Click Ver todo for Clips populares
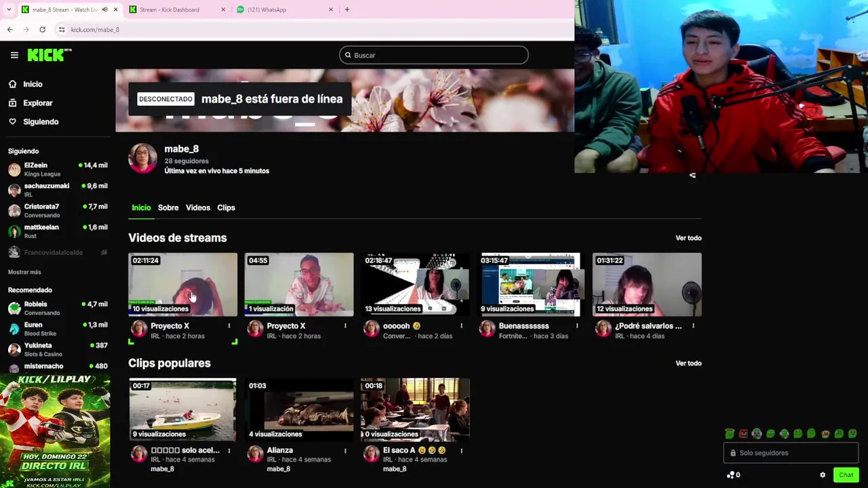This screenshot has width=868, height=488. click(x=688, y=363)
